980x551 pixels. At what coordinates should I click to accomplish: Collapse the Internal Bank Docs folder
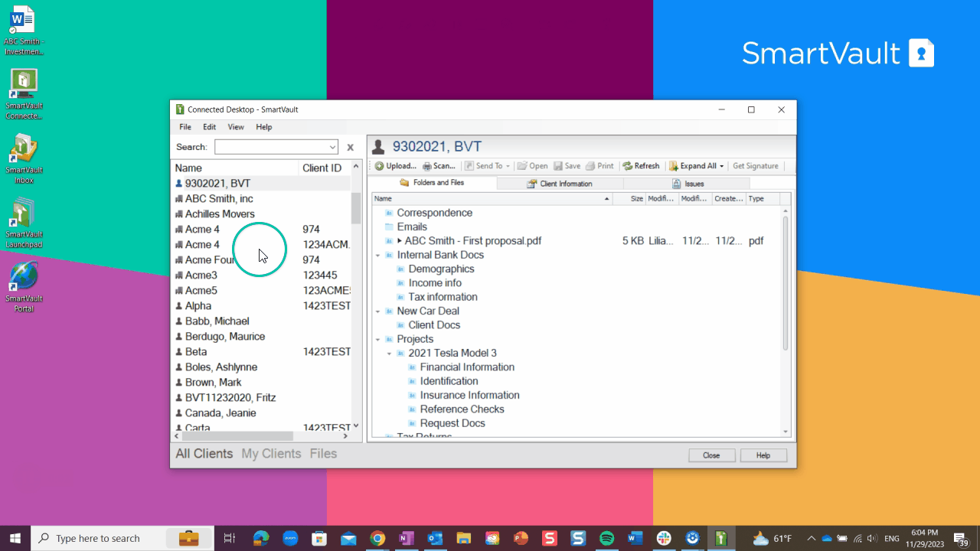pyautogui.click(x=378, y=255)
